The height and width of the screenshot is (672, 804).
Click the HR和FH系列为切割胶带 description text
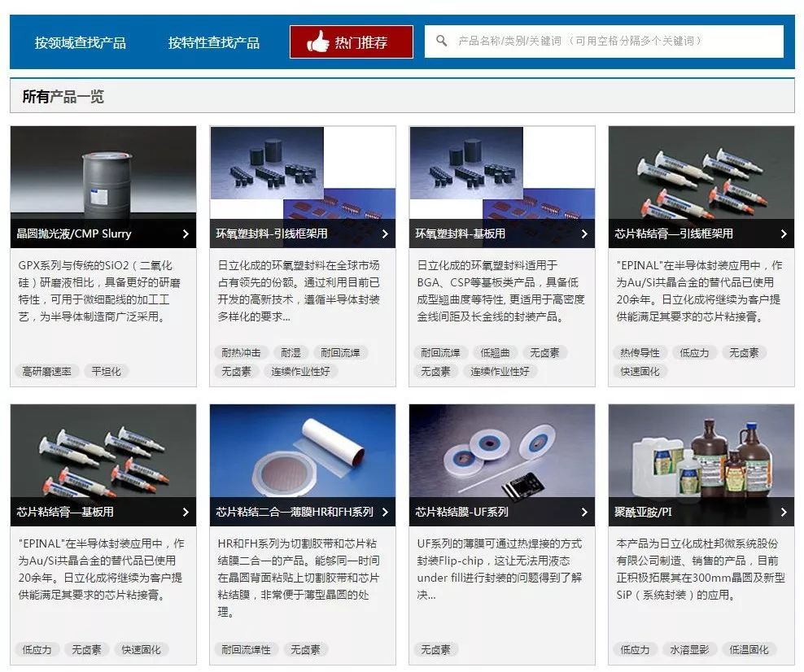tap(299, 578)
